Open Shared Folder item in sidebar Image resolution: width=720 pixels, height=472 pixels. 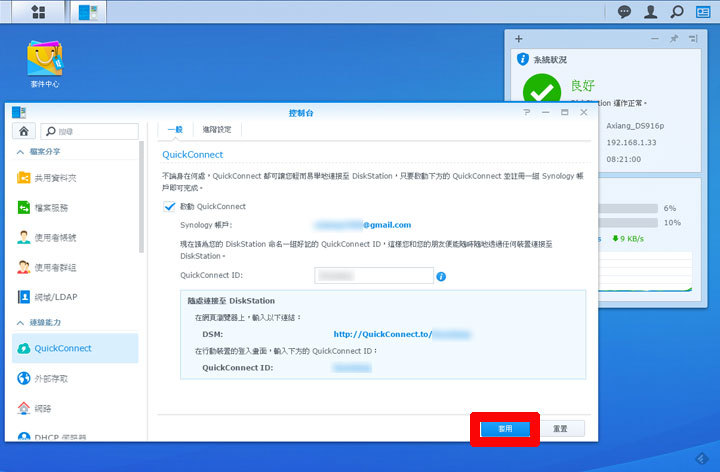coord(75,178)
